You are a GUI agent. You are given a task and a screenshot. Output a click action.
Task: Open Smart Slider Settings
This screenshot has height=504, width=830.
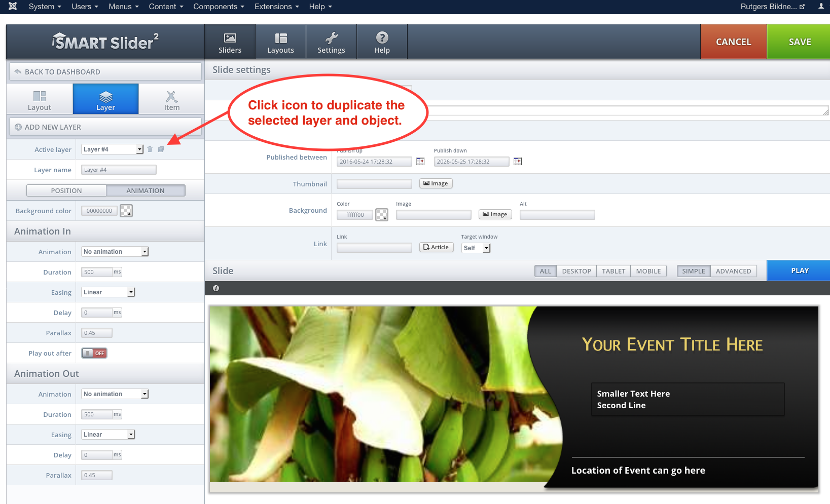click(x=331, y=42)
